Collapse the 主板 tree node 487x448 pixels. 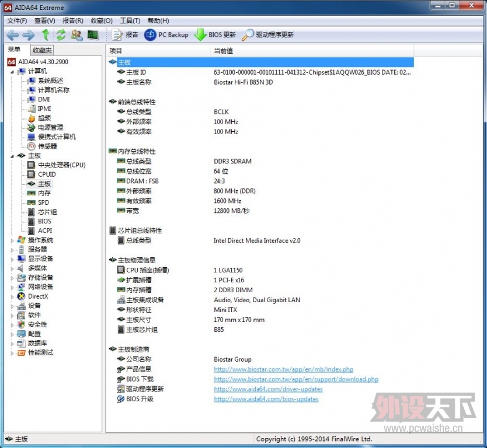(12, 156)
